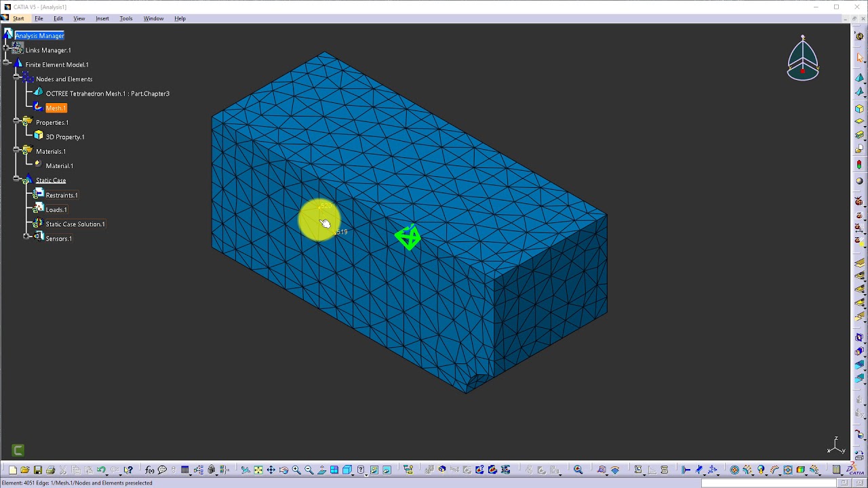Image resolution: width=868 pixels, height=488 pixels.
Task: Click the Model Checker traffic light icon
Action: click(859, 164)
